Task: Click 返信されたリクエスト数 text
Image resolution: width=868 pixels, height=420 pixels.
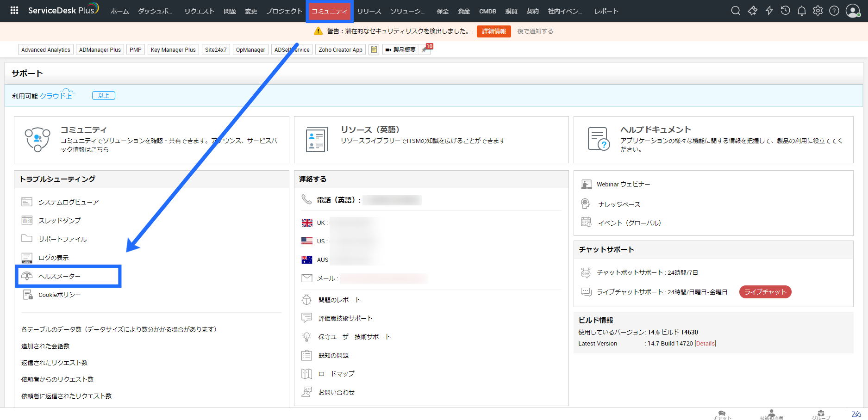Action: click(54, 363)
